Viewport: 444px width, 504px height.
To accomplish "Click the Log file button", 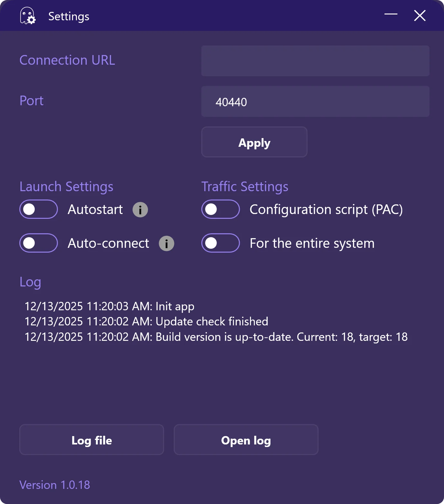I will coord(92,440).
